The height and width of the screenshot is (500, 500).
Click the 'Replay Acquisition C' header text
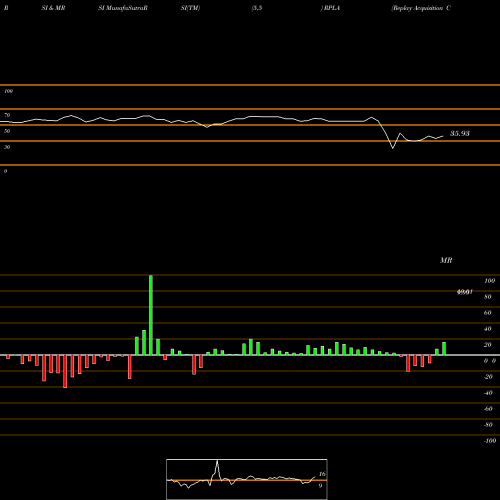421,8
